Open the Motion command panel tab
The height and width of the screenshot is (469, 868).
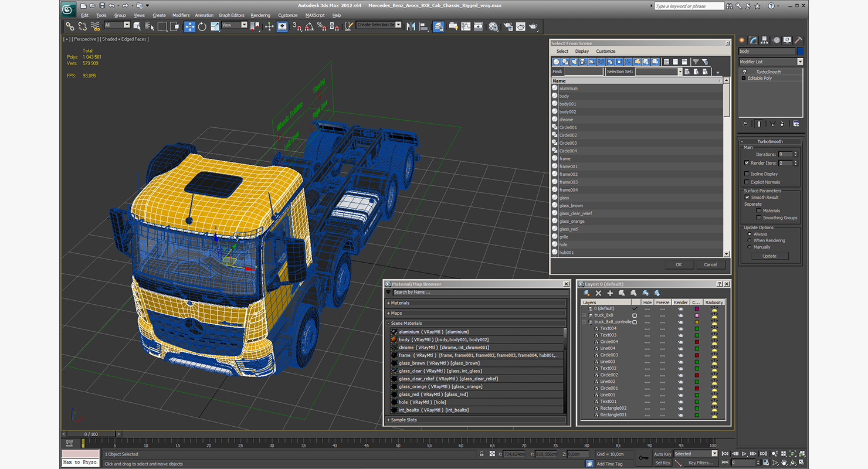777,40
